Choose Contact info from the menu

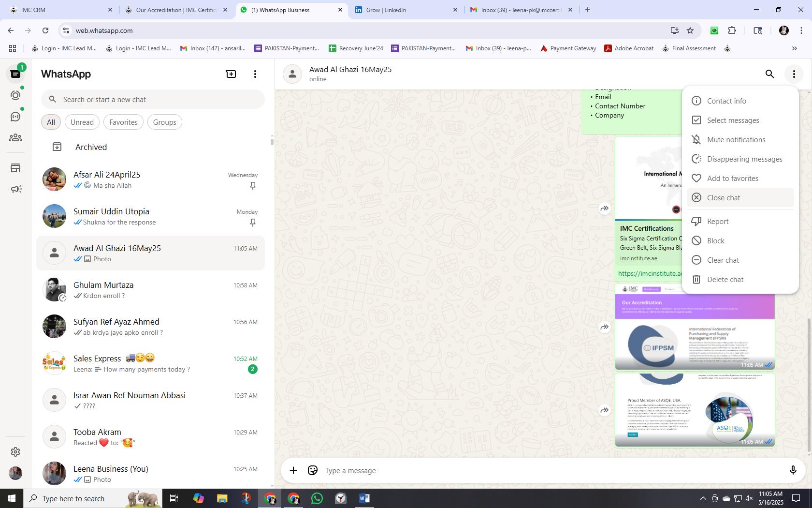pos(740,101)
